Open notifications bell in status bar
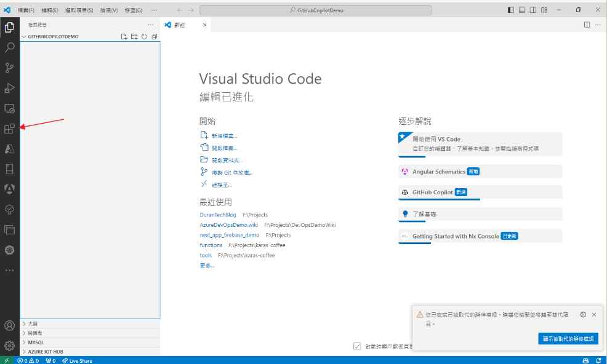Screen dimensions: 607x364 [x=598, y=360]
